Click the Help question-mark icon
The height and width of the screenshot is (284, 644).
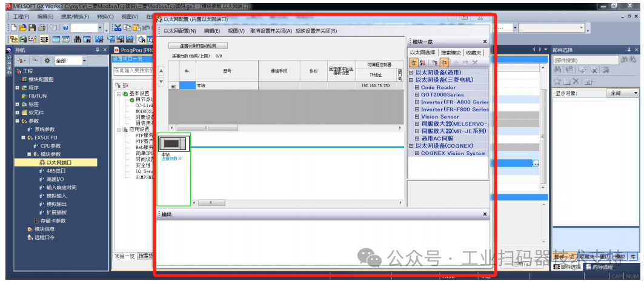point(65,28)
